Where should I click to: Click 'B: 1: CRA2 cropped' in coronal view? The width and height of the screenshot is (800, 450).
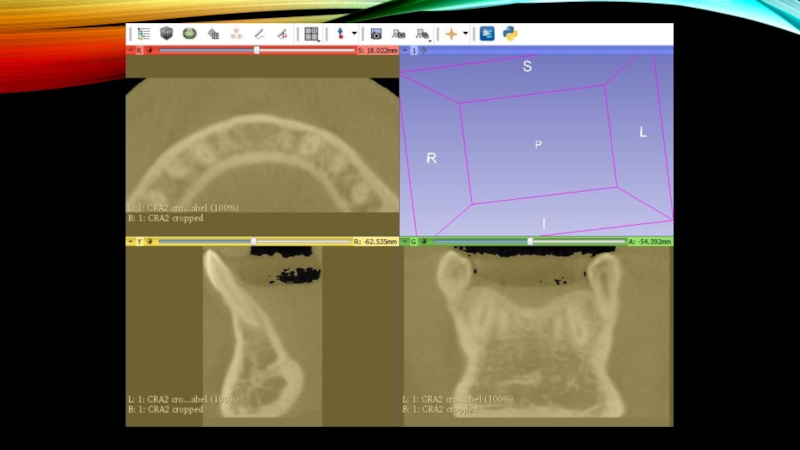pyautogui.click(x=440, y=409)
